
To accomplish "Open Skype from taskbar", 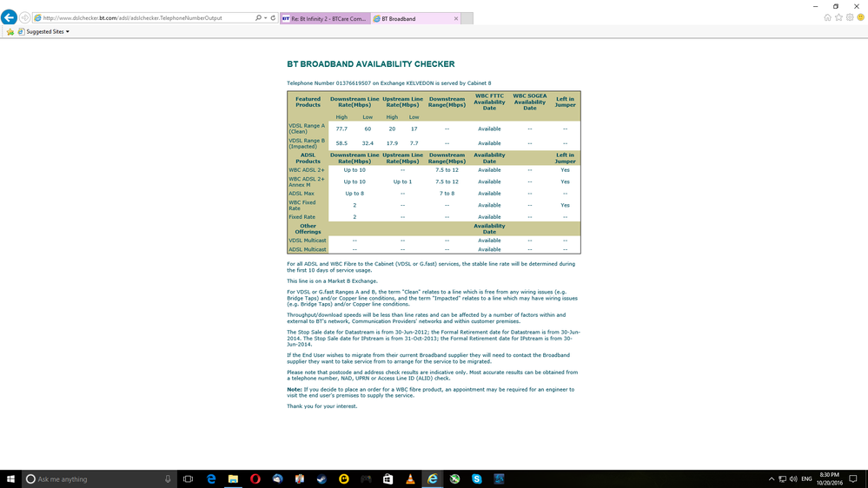I will (477, 478).
